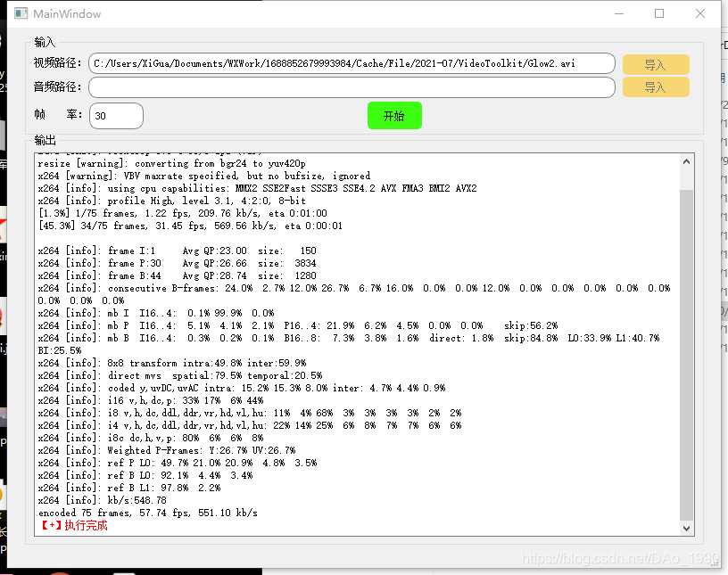Click the output log scroll up arrow
728x575 pixels.
[x=687, y=161]
